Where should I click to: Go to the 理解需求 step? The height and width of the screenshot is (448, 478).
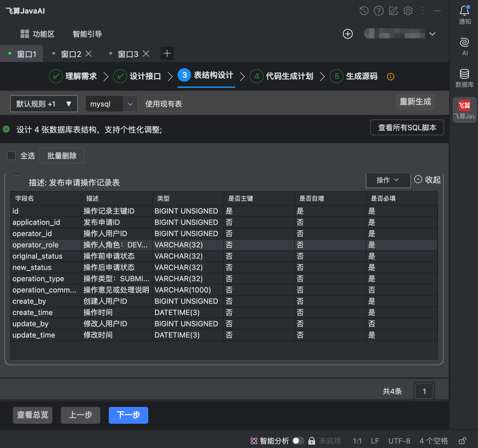coord(73,76)
